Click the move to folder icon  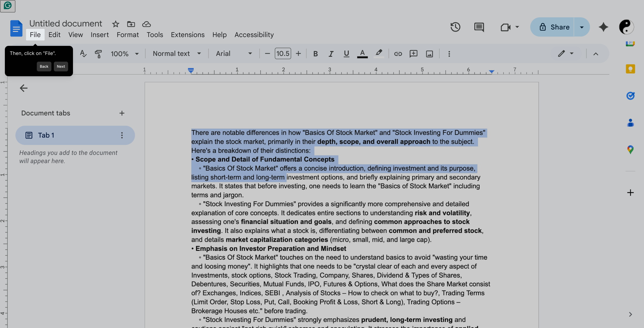pos(131,24)
